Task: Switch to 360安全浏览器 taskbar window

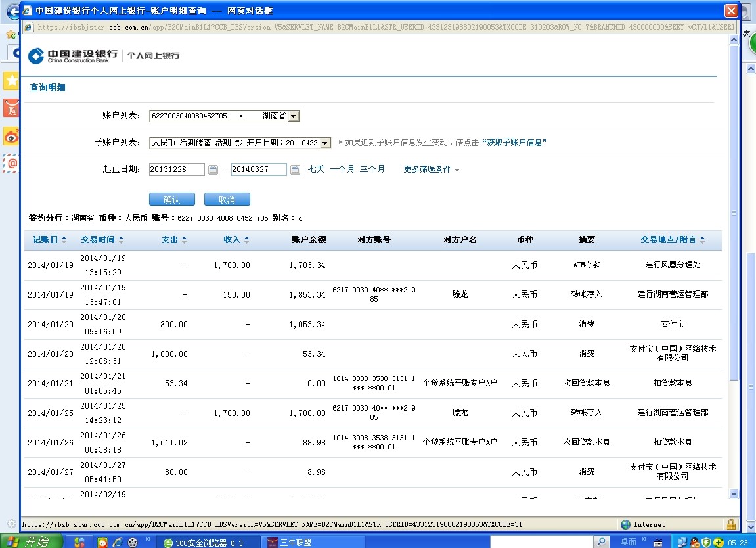Action: [x=203, y=543]
